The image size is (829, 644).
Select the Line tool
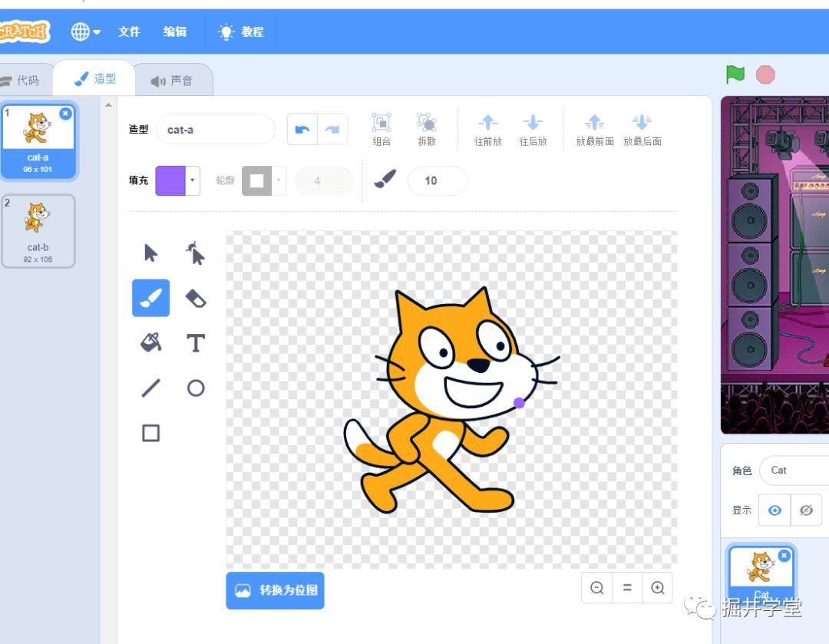click(x=150, y=388)
